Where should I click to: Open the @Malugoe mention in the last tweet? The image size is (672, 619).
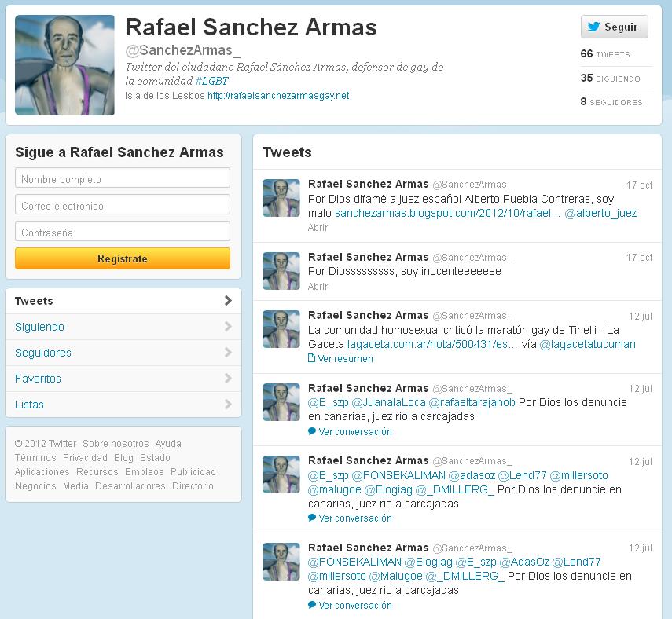click(x=395, y=577)
